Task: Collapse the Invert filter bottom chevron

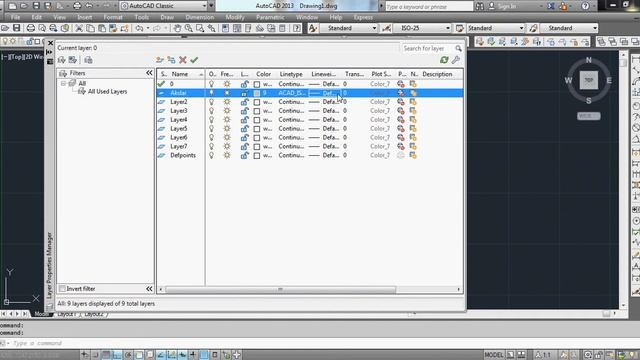Action: 149,289
